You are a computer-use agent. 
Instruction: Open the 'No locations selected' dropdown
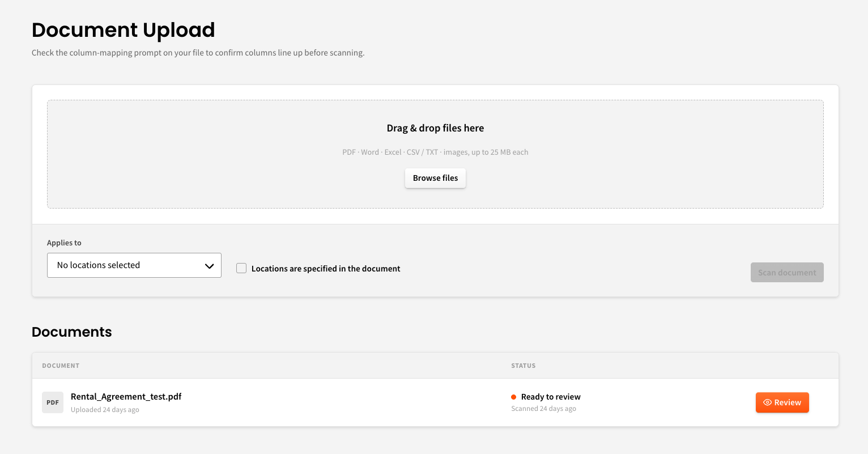coord(134,265)
